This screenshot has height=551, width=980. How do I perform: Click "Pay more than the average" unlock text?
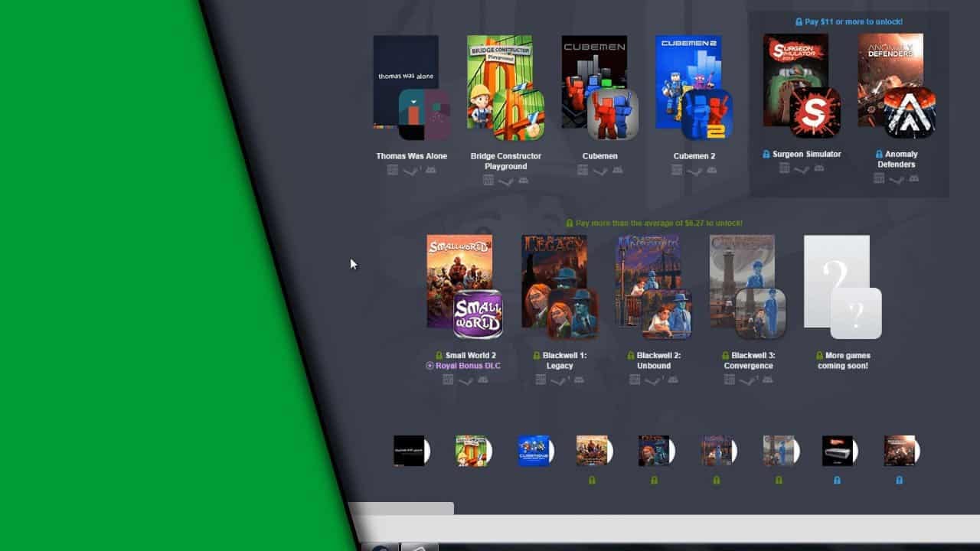tap(659, 223)
